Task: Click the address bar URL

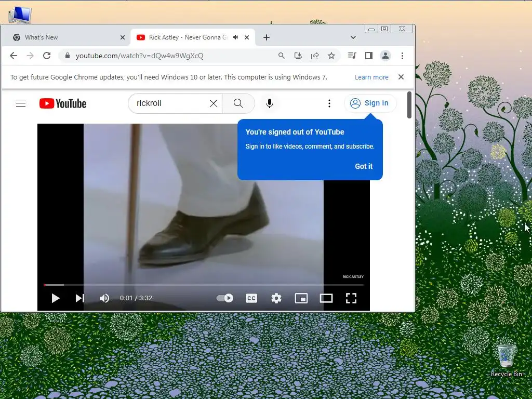Action: (x=139, y=56)
